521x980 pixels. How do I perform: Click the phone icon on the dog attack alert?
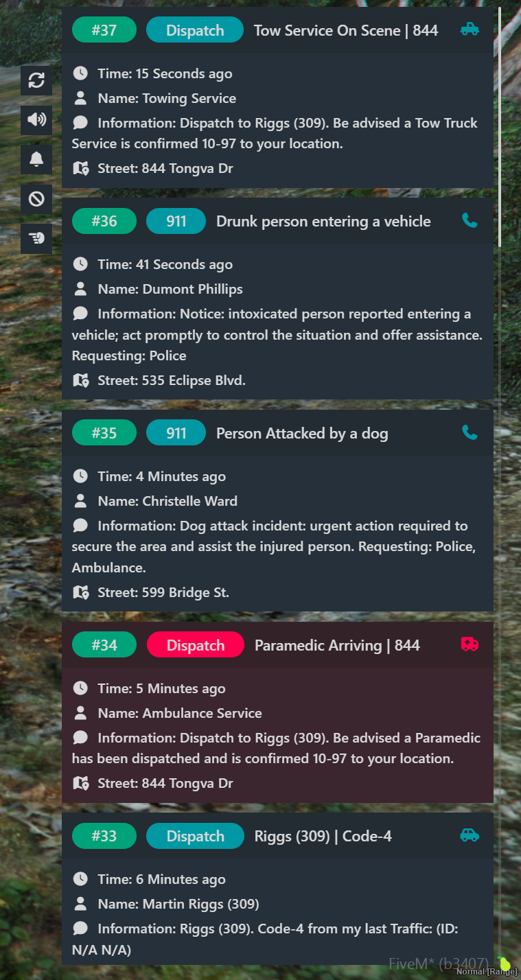[470, 432]
